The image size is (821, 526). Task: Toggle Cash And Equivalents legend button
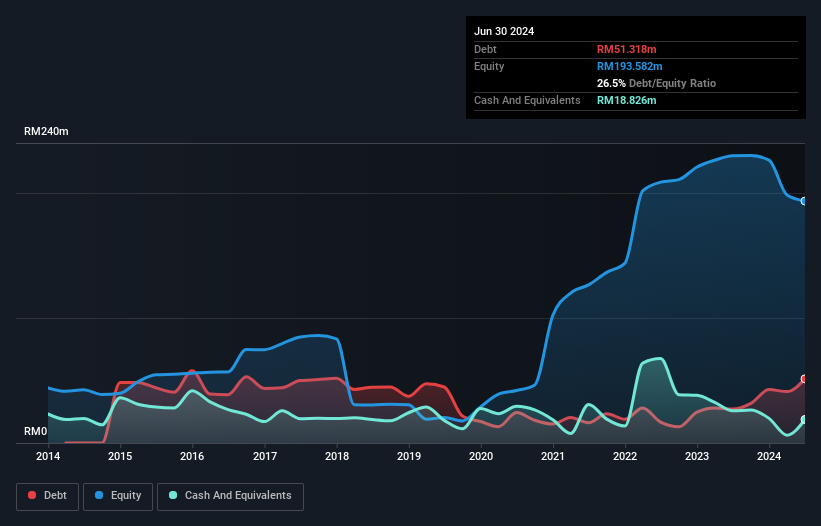pos(230,496)
